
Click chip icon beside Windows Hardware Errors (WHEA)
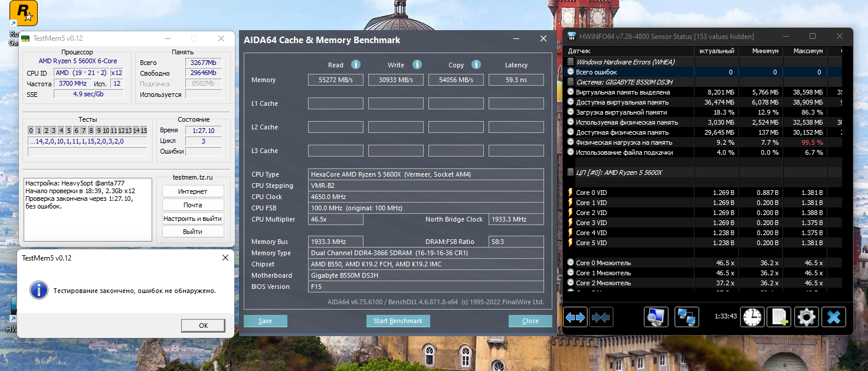pyautogui.click(x=570, y=61)
